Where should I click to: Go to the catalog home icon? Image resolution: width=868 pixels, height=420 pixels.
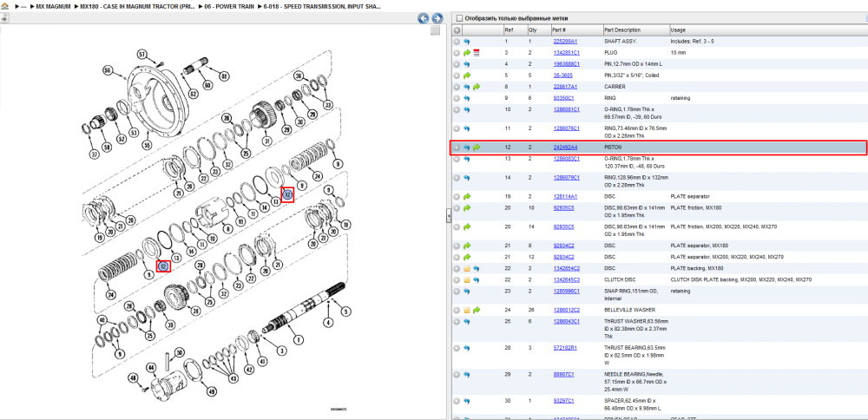point(5,5)
